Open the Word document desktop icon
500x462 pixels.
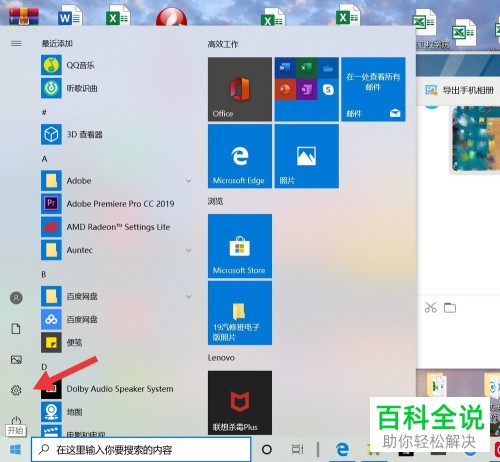70,15
